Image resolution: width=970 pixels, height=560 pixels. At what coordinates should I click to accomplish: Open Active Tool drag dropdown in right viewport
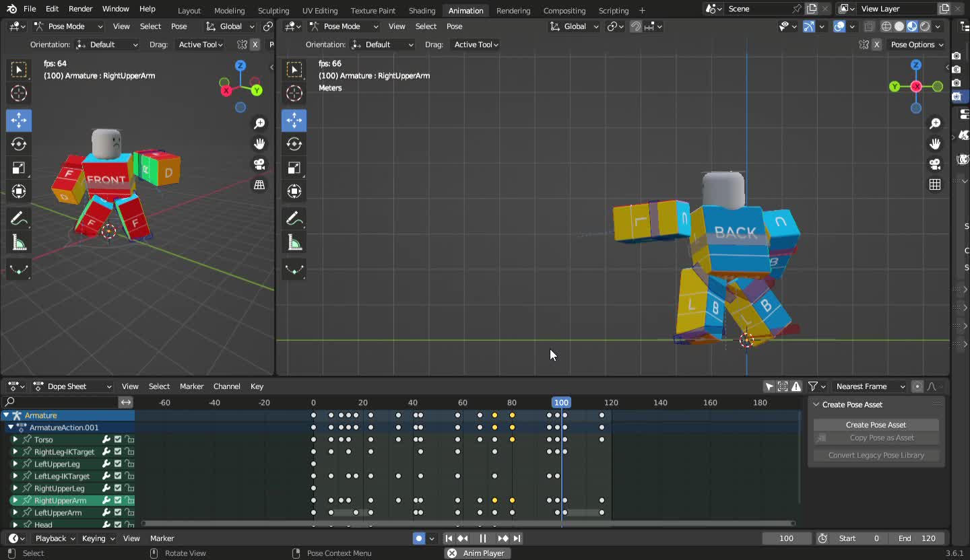point(476,44)
